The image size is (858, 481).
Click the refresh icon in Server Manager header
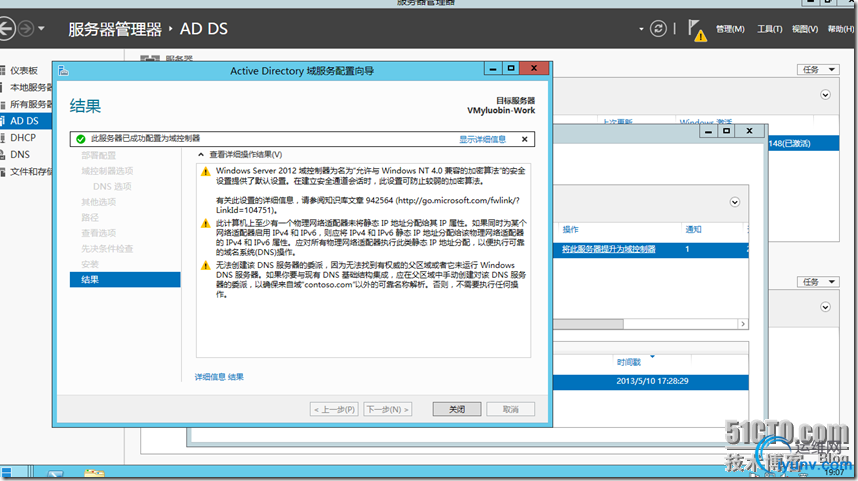pyautogui.click(x=658, y=28)
